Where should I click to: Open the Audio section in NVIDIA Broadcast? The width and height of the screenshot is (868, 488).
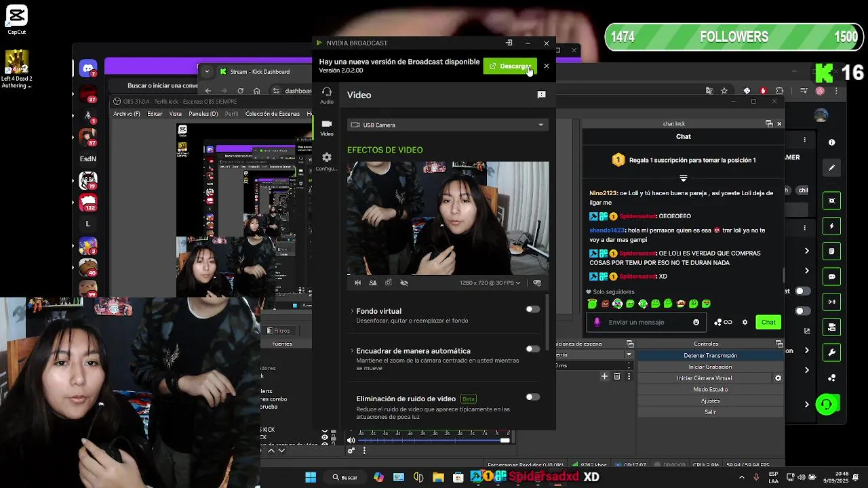327,95
